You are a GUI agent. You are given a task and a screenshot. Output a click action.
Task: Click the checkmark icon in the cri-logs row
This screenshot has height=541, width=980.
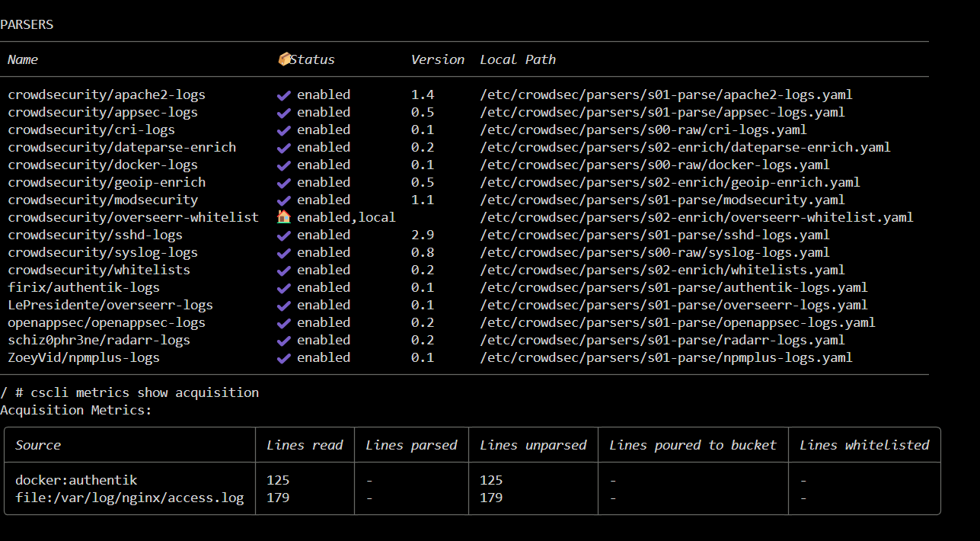coord(284,130)
